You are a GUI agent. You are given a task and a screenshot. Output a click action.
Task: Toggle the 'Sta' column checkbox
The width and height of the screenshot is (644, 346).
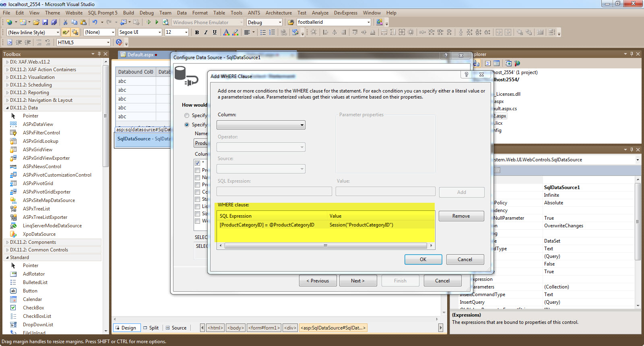[198, 199]
